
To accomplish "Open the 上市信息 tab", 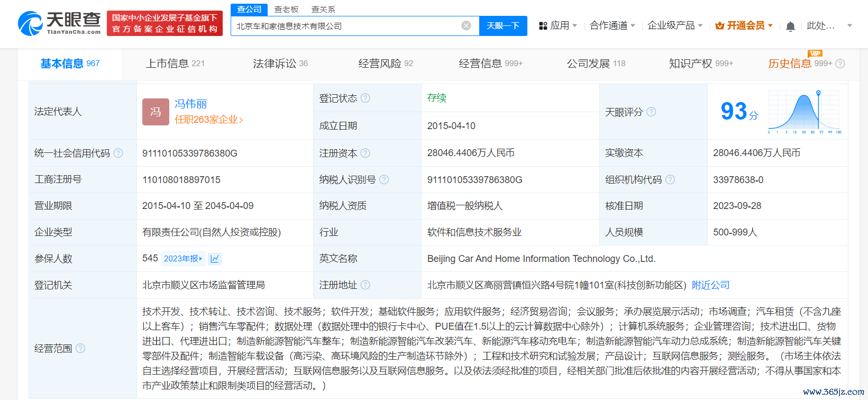I will coord(175,63).
